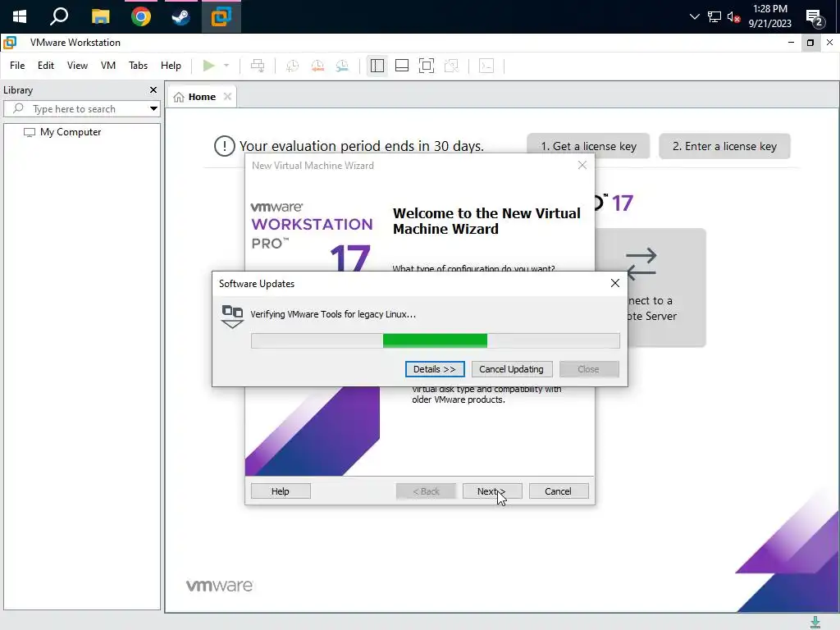
Task: Open the VM menu
Action: [x=107, y=66]
